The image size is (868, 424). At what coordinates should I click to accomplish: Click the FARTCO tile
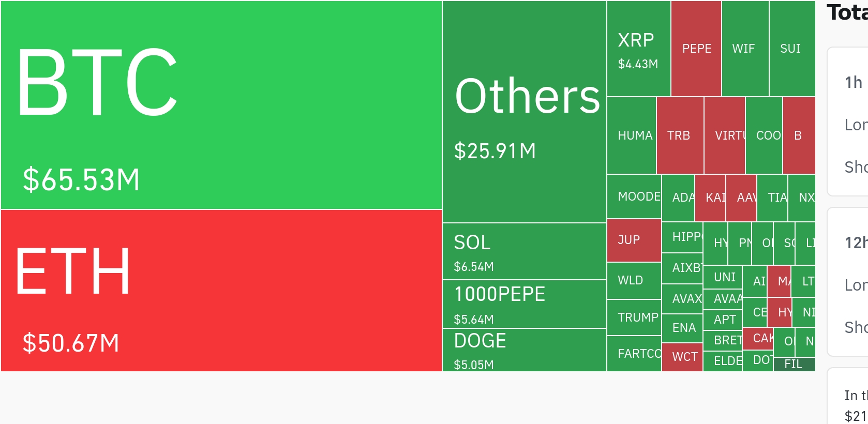point(634,354)
